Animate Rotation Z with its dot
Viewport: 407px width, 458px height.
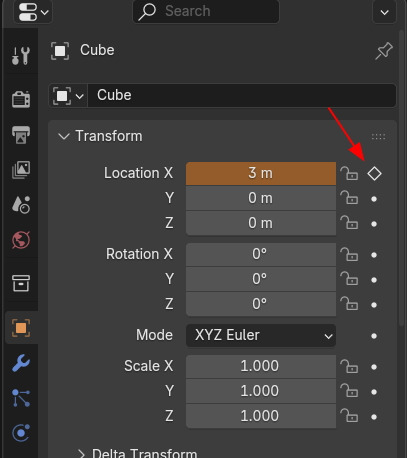click(374, 305)
